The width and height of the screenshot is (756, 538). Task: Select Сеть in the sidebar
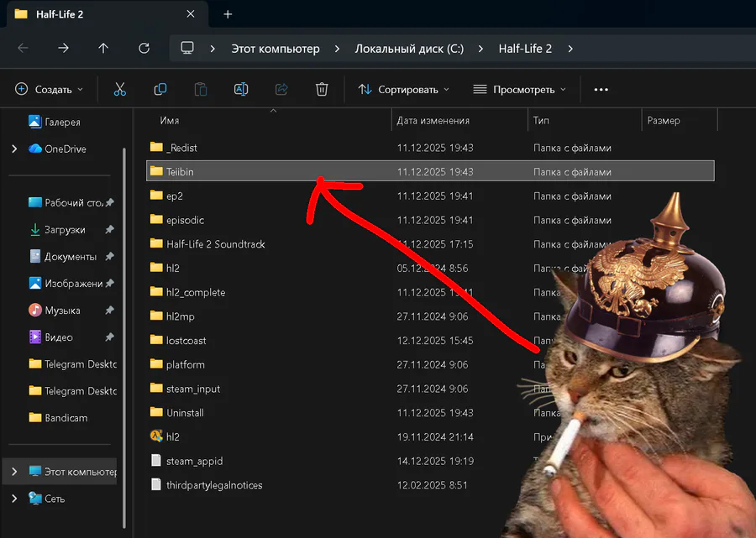tap(46, 499)
